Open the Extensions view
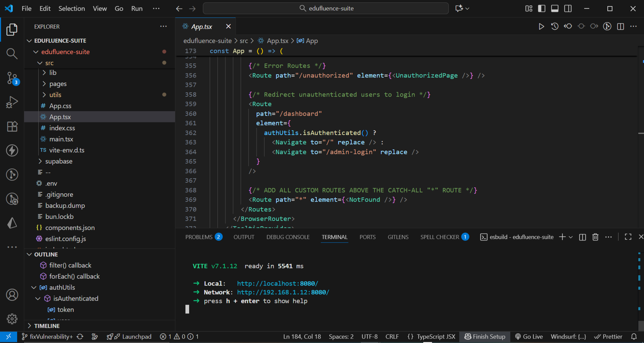644x343 pixels. pyautogui.click(x=12, y=127)
